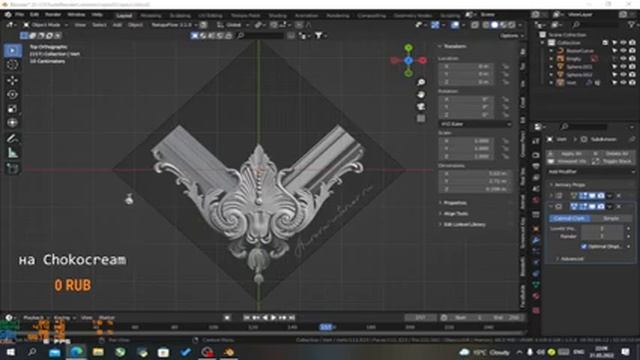Open the Blender logo menu
Image resolution: width=640 pixels, height=360 pixels.
(x=8, y=15)
